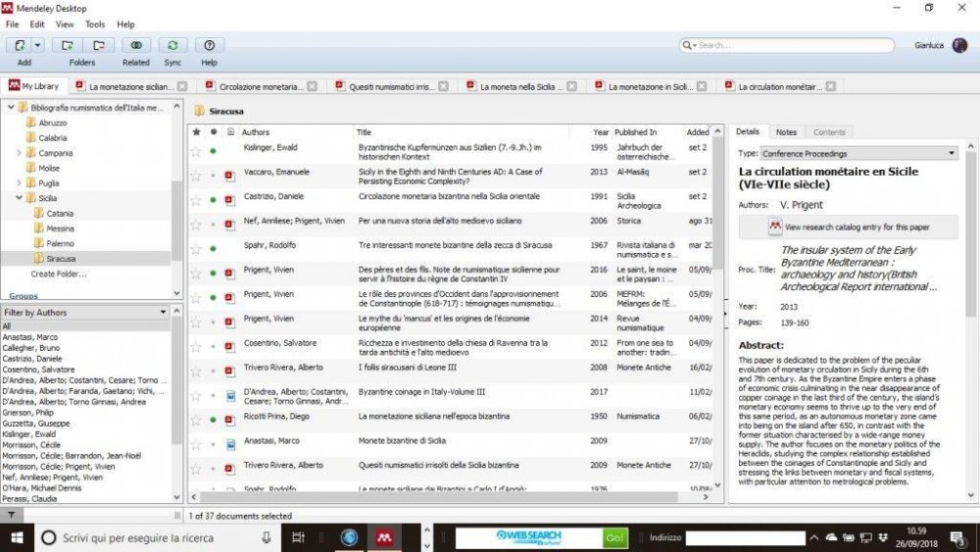Open the Edit menu

(x=37, y=25)
